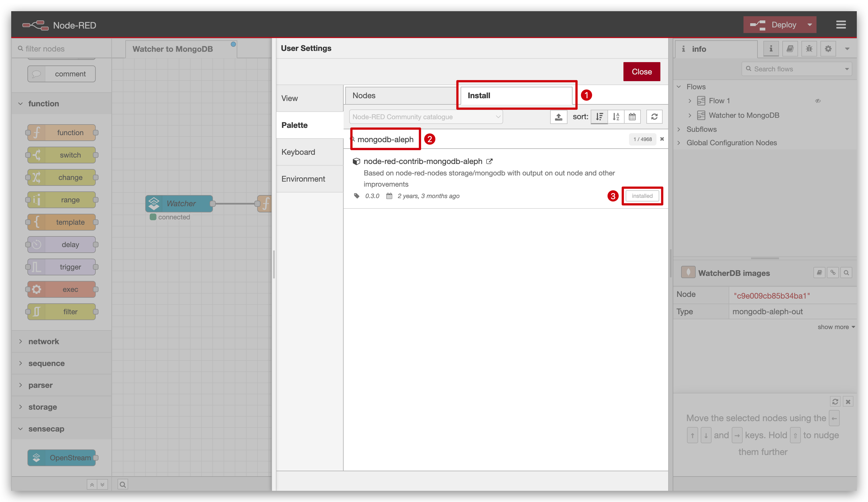Toggle Flow 1 visibility eye icon
The height and width of the screenshot is (502, 868).
[x=818, y=101]
